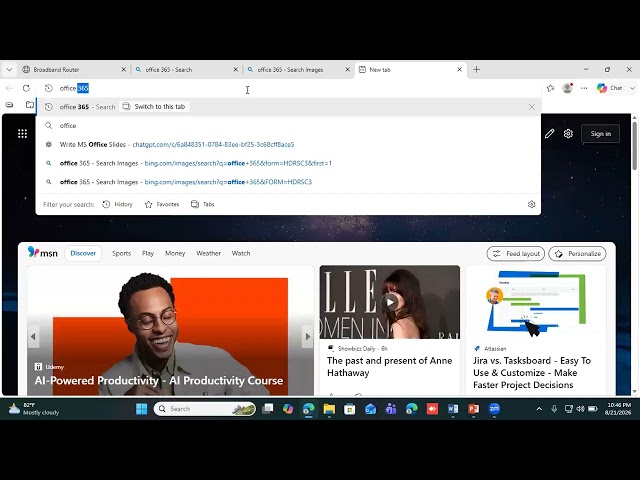Open office 365 Search Images suggestion with first=1
The height and width of the screenshot is (480, 640).
point(288,163)
